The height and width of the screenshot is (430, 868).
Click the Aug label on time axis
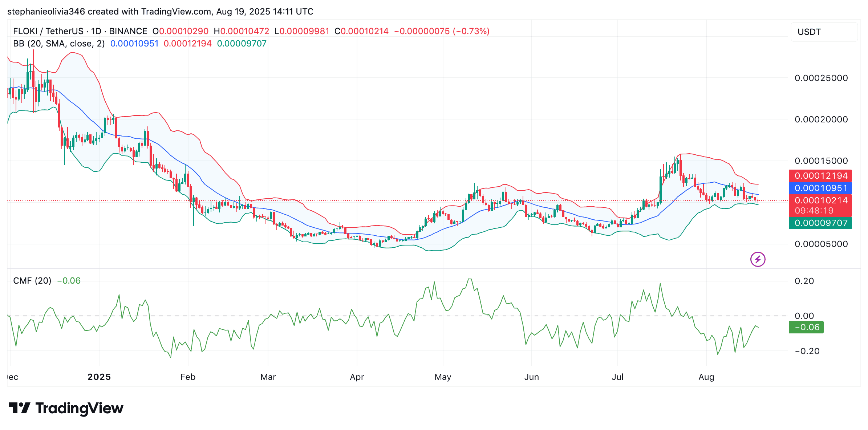[706, 377]
